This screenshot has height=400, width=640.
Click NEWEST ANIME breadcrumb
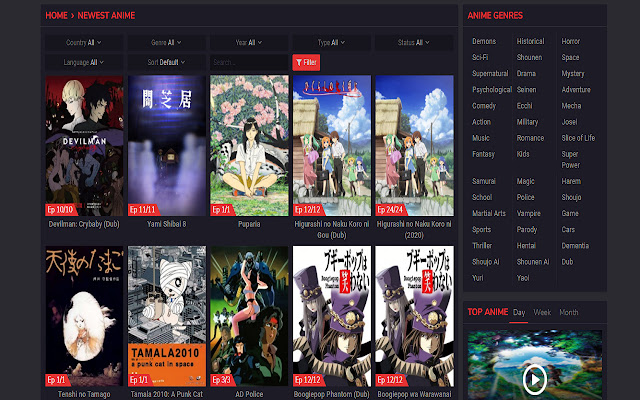click(106, 16)
